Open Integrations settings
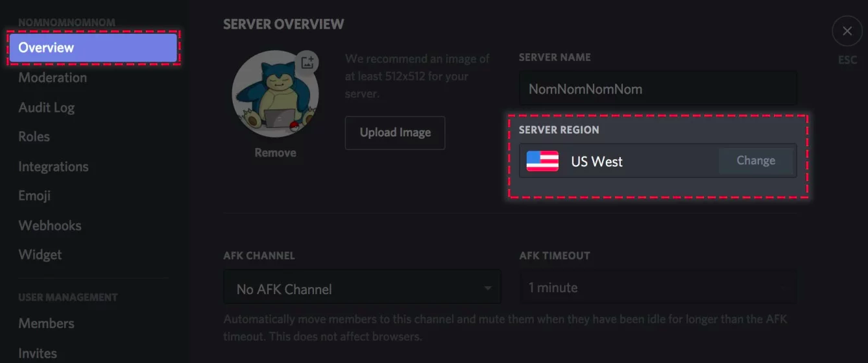Image resolution: width=868 pixels, height=363 pixels. (53, 166)
